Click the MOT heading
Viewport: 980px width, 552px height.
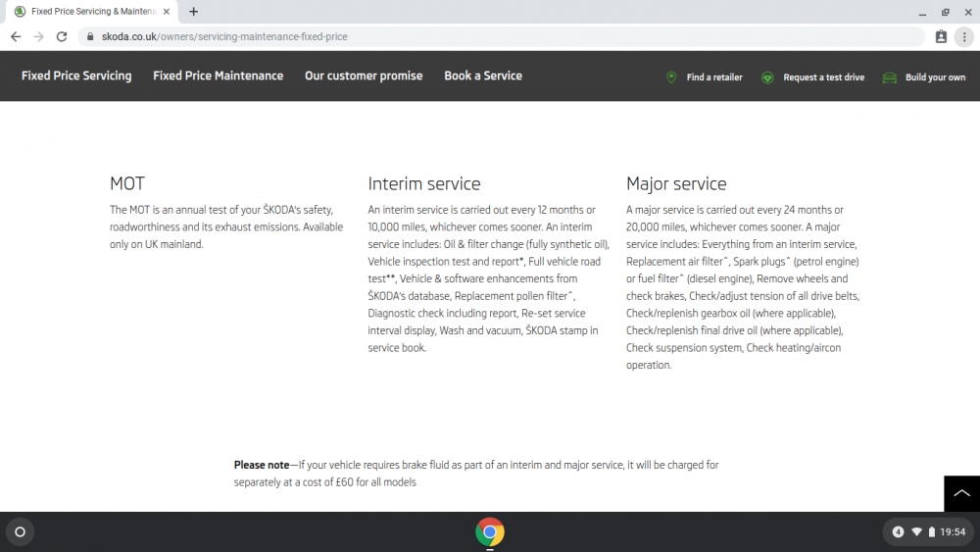tap(127, 183)
